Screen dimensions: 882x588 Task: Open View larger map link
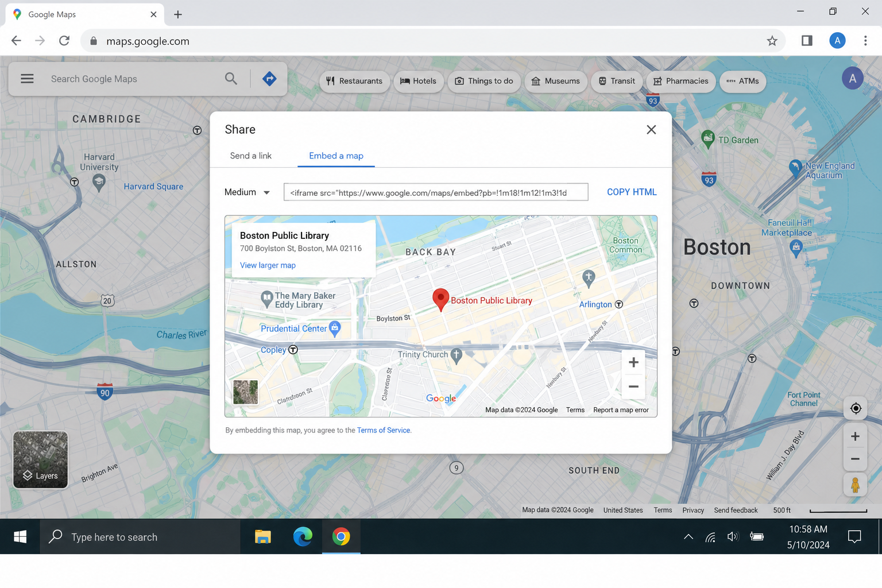click(268, 265)
